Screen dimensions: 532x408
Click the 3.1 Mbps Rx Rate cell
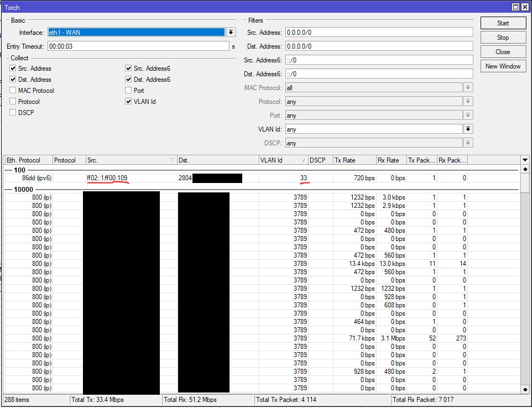(393, 338)
